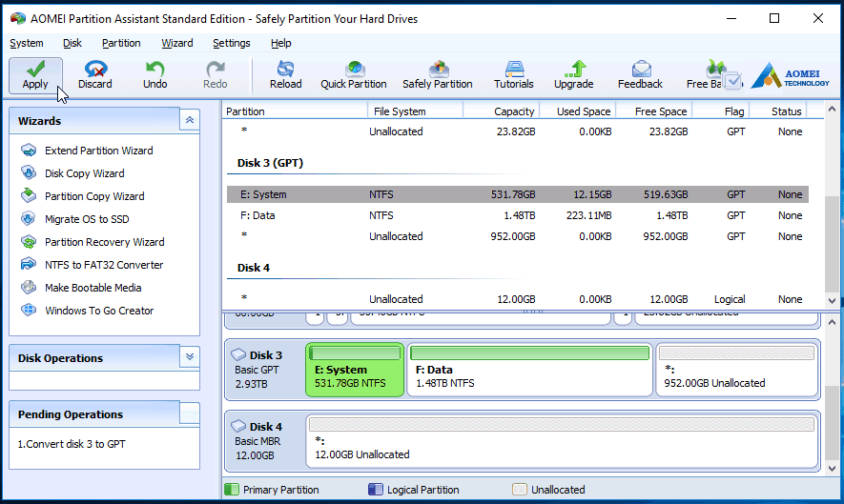Sort by File System column header
Screen dimensions: 844x504
[415, 111]
